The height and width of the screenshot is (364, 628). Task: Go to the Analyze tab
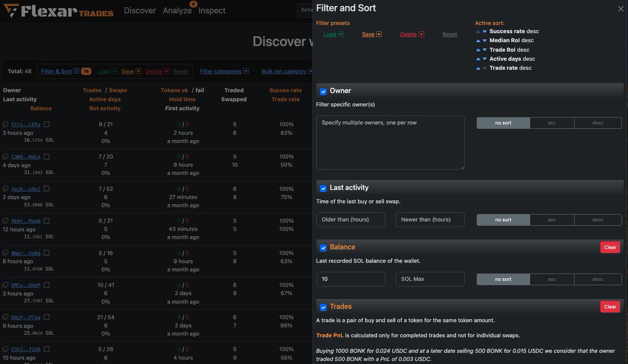point(177,10)
